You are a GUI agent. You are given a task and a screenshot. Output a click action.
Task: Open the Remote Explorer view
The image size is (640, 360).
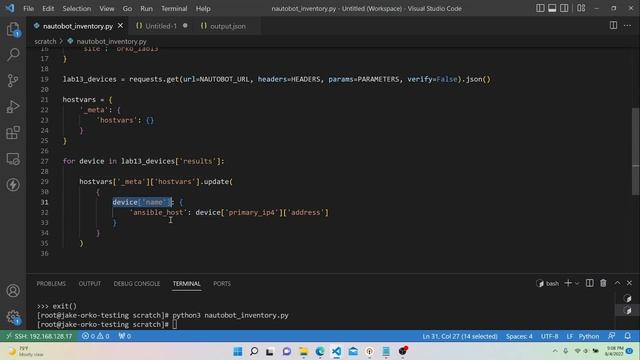click(x=13, y=159)
